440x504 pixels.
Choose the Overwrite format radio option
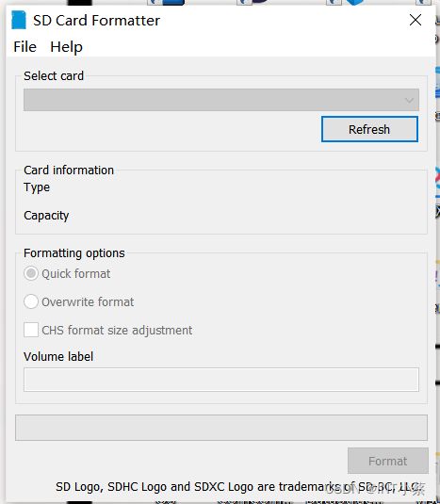tap(31, 301)
